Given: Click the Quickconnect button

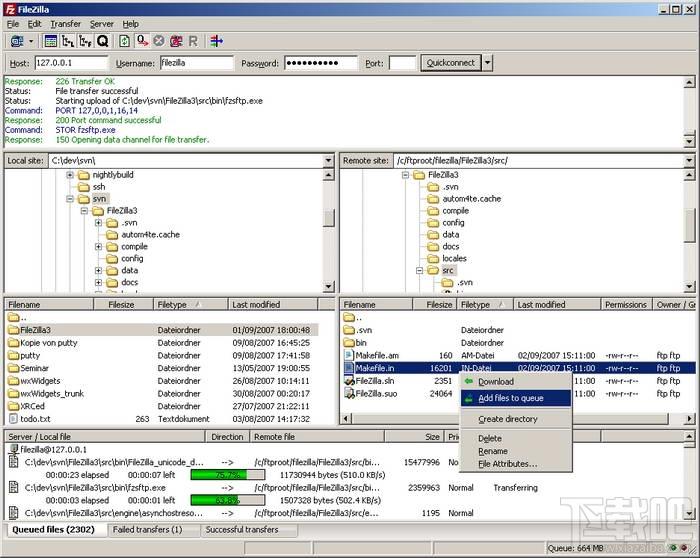Looking at the screenshot, I should click(x=451, y=63).
